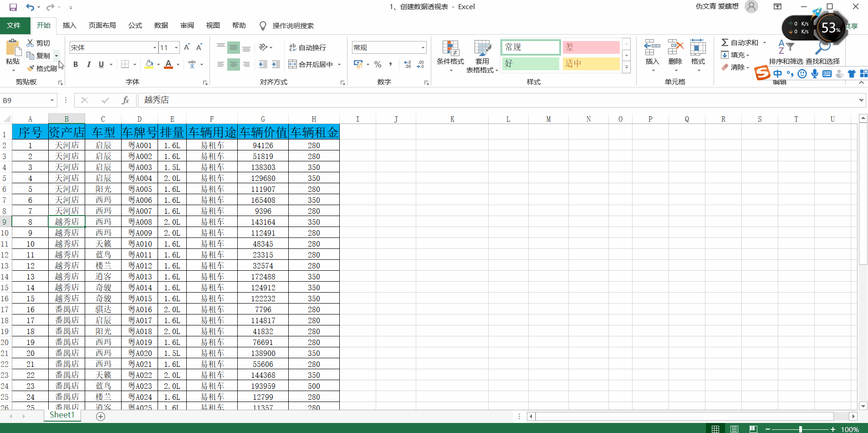Switch to the Formulas (公式) tab

[135, 26]
